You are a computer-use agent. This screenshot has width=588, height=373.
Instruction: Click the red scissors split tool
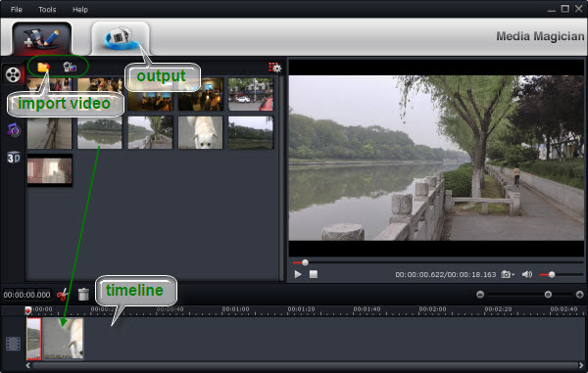click(x=63, y=295)
